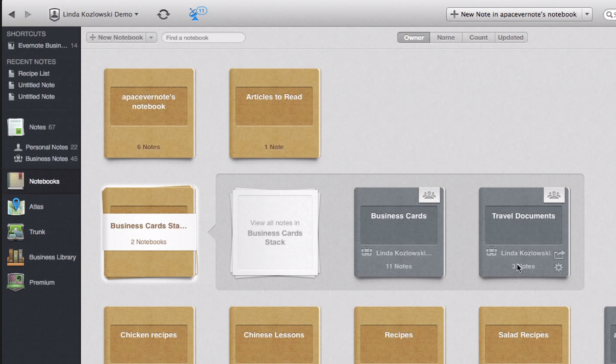Show Business Notes
This screenshot has height=364, width=616.
point(46,159)
